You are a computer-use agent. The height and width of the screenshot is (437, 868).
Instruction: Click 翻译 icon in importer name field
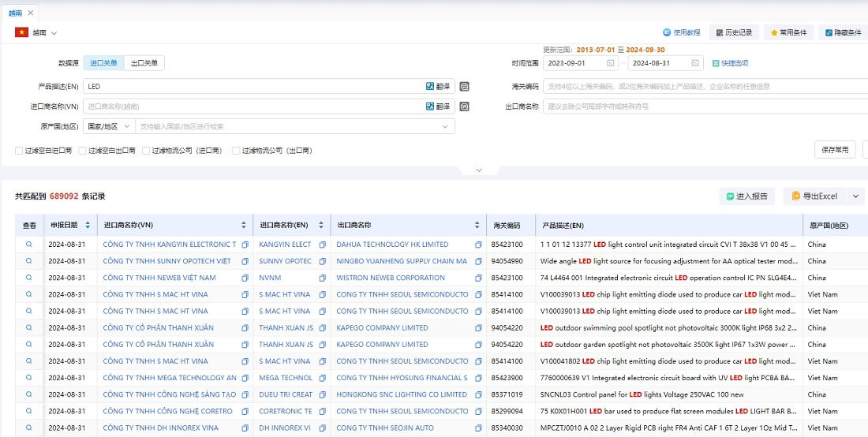point(438,106)
